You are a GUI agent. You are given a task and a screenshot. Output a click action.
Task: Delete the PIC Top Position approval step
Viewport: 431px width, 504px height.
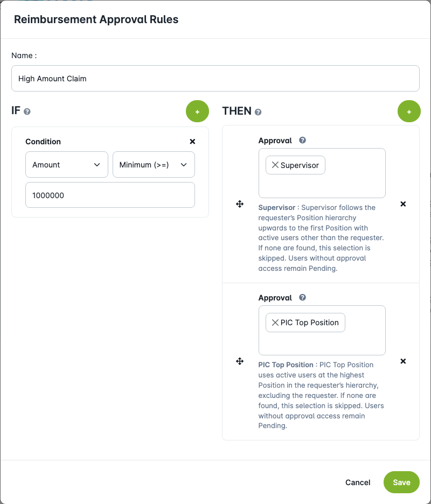pyautogui.click(x=403, y=361)
